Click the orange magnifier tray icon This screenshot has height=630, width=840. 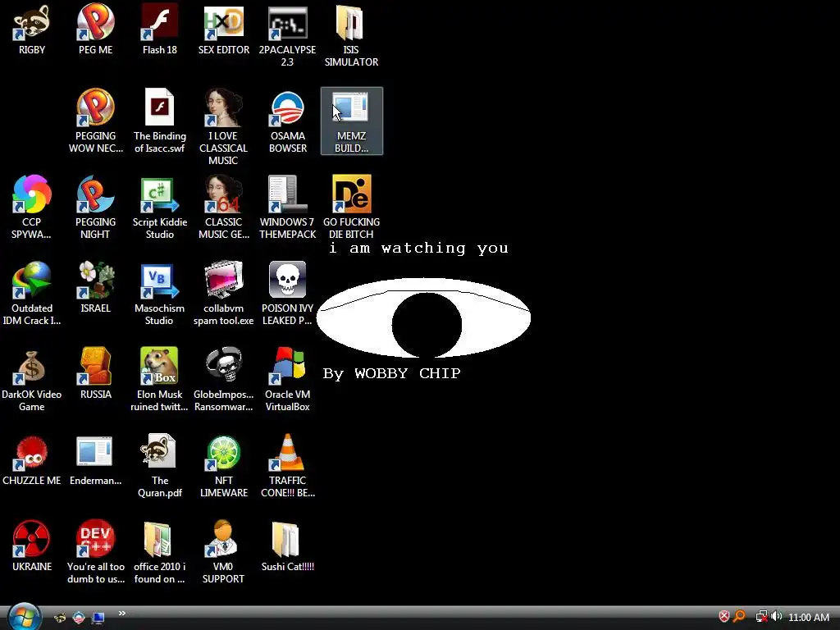[739, 617]
